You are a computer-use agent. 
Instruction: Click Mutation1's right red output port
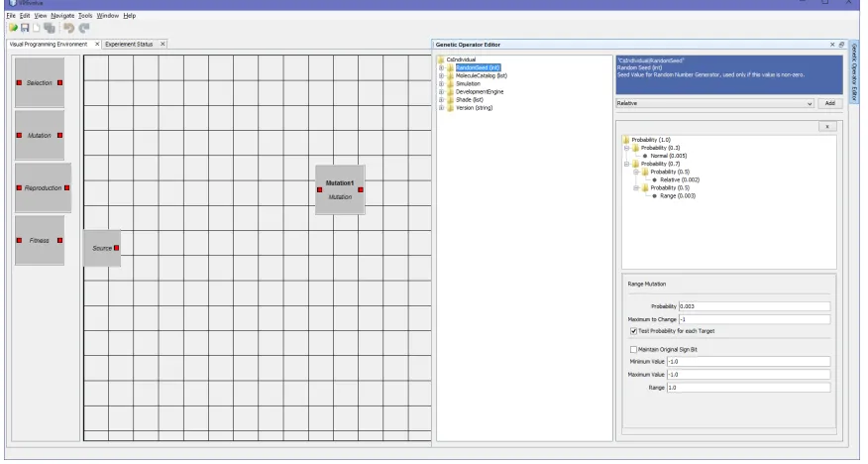(x=361, y=190)
